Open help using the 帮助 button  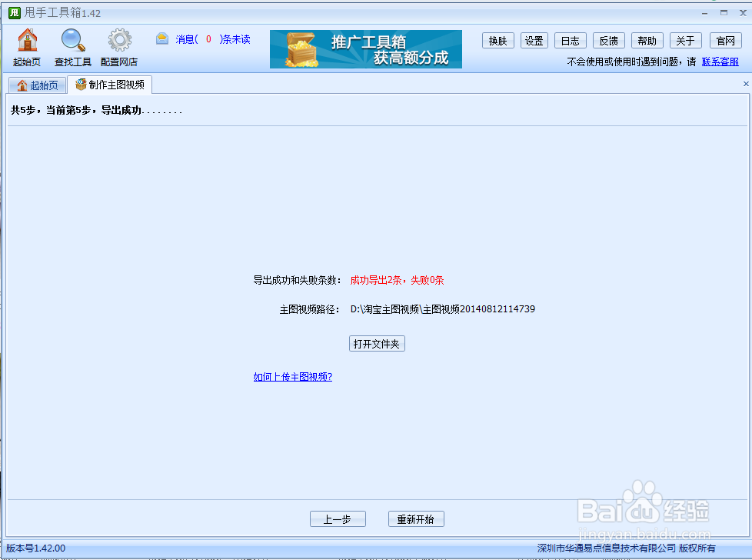647,40
